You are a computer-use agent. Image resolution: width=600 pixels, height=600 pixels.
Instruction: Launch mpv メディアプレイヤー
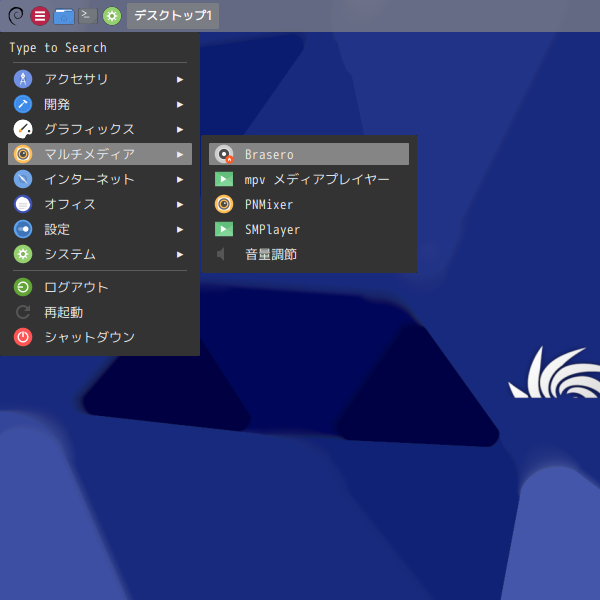[x=309, y=179]
